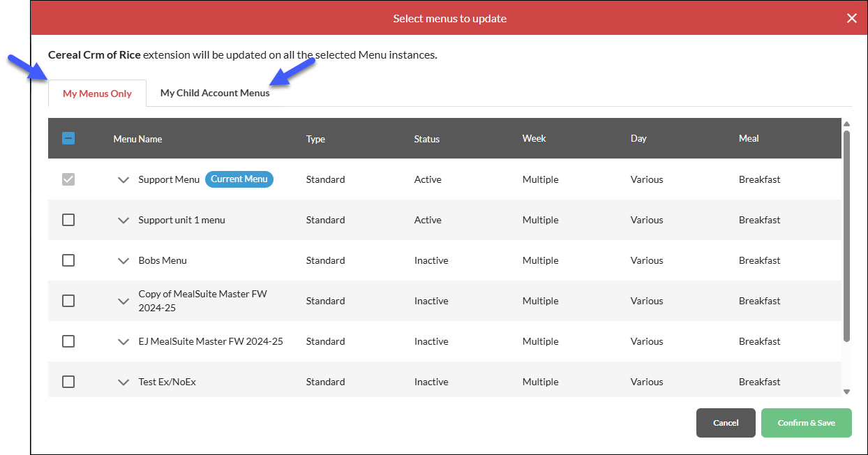868x455 pixels.
Task: Expand the Support Menu row chevron
Action: (x=124, y=179)
